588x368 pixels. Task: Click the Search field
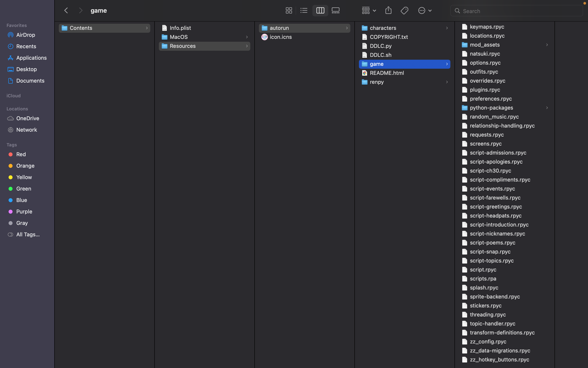tap(517, 11)
